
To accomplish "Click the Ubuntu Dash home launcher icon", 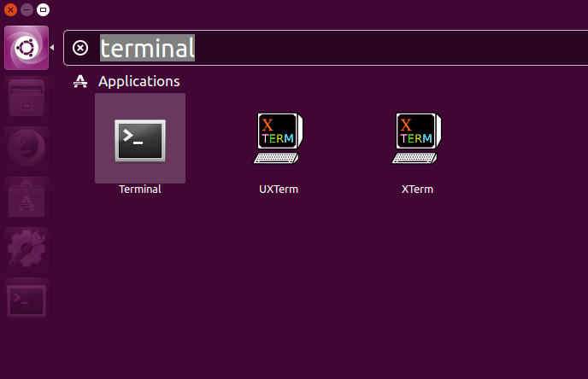I will [x=26, y=48].
